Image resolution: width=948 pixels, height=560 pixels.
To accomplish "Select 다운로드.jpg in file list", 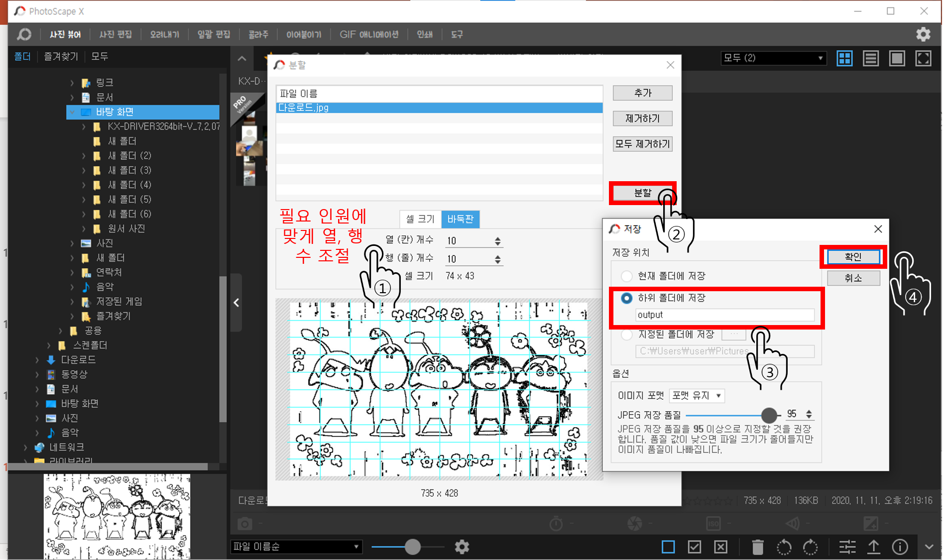I will point(439,108).
